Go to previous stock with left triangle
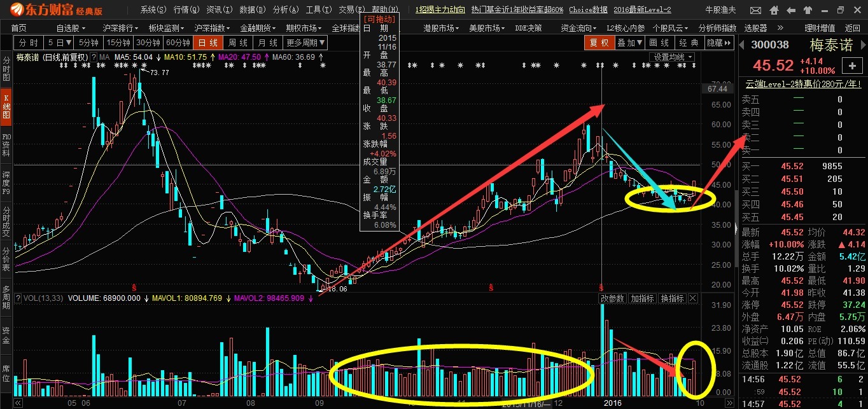The width and height of the screenshot is (868, 409). 741,45
